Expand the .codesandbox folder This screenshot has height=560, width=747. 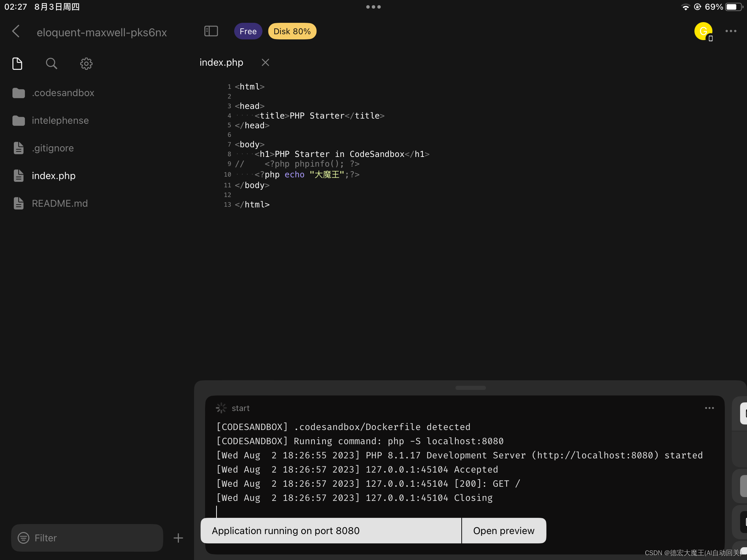pyautogui.click(x=63, y=93)
